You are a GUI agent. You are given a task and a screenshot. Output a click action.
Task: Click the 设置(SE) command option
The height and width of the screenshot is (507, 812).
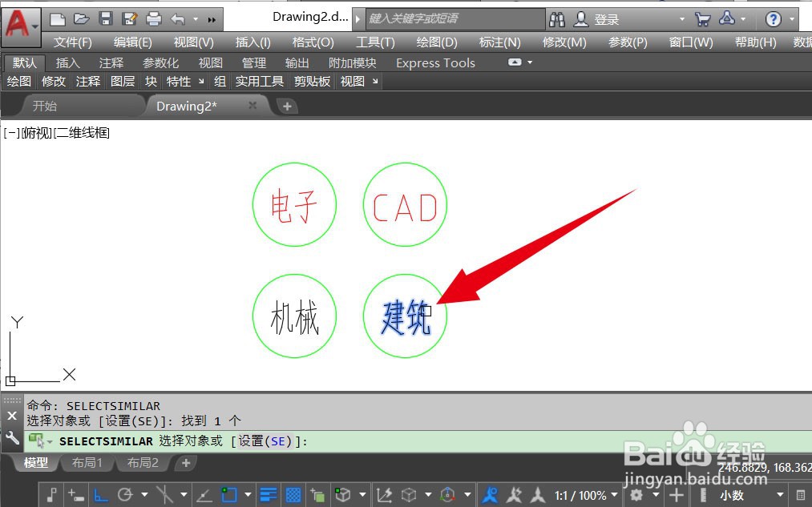click(x=264, y=441)
